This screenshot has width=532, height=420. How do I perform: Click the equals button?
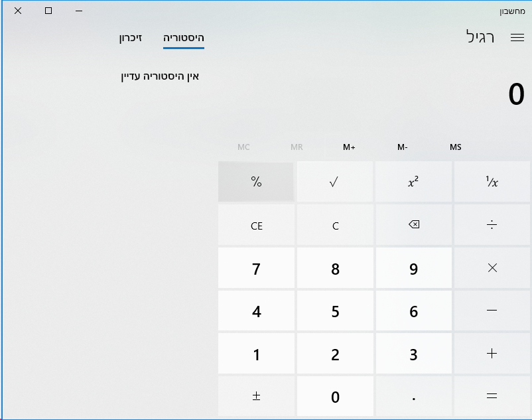click(492, 396)
